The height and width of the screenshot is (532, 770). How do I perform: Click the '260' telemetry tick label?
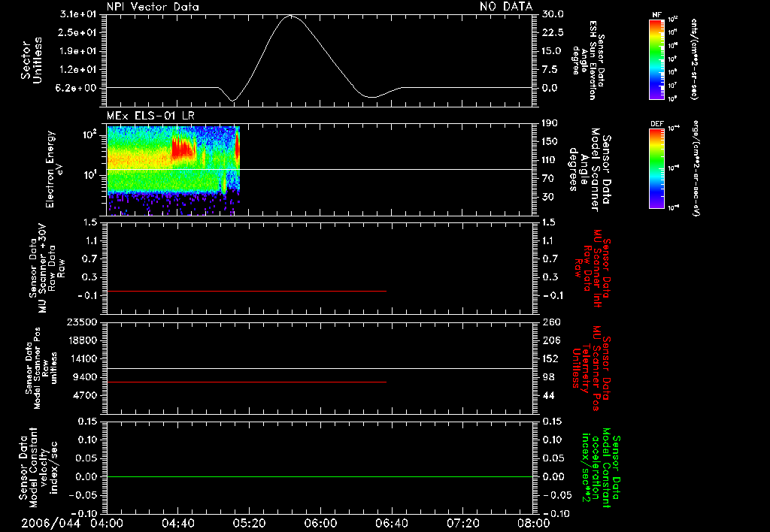550,322
